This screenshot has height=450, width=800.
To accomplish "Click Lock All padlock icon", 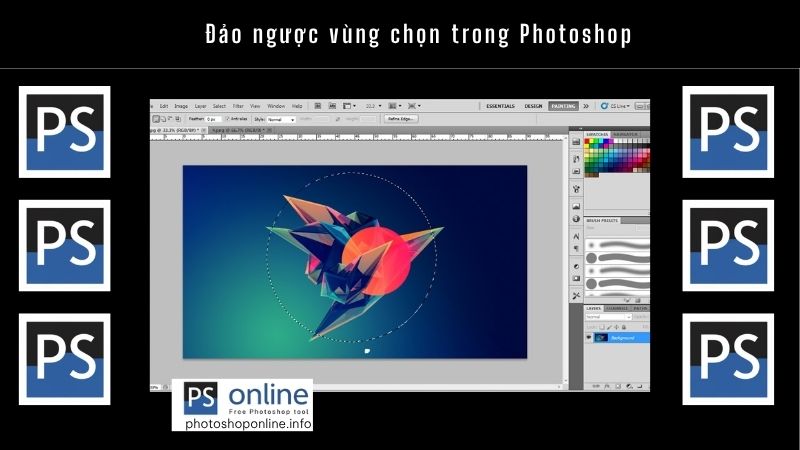I will pyautogui.click(x=623, y=327).
